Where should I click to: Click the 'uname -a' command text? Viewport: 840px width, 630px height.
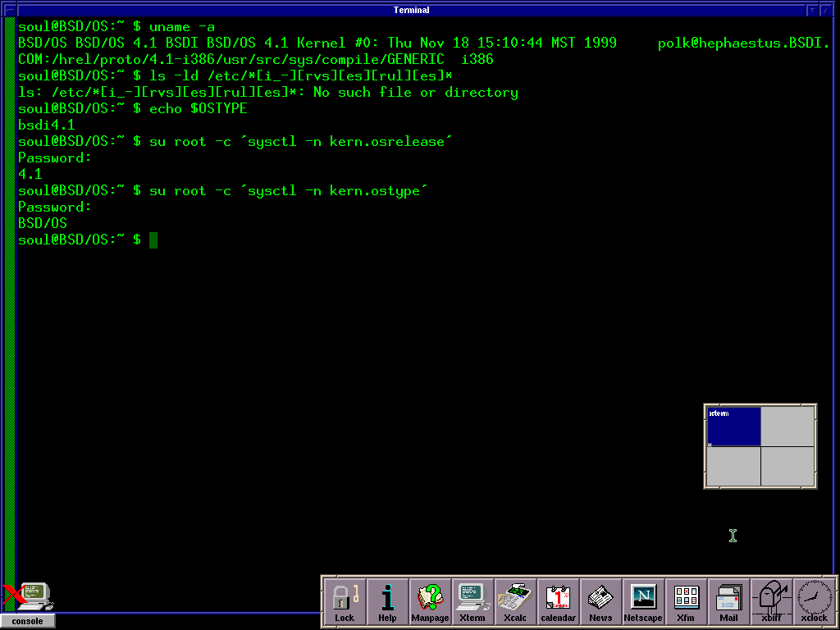182,27
